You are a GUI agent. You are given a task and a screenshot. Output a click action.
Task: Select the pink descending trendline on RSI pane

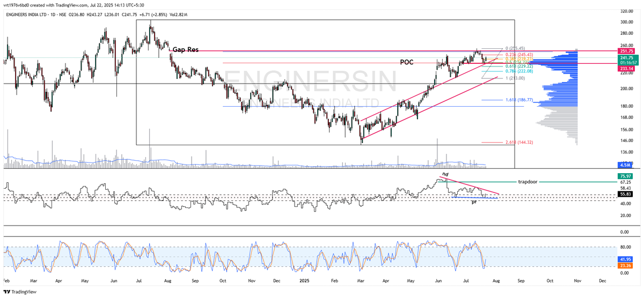470,185
